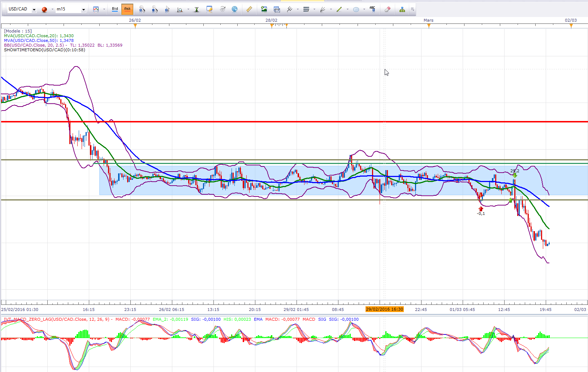This screenshot has height=372, width=588.
Task: Click the vertical scale zoom icon
Action: [x=180, y=9]
